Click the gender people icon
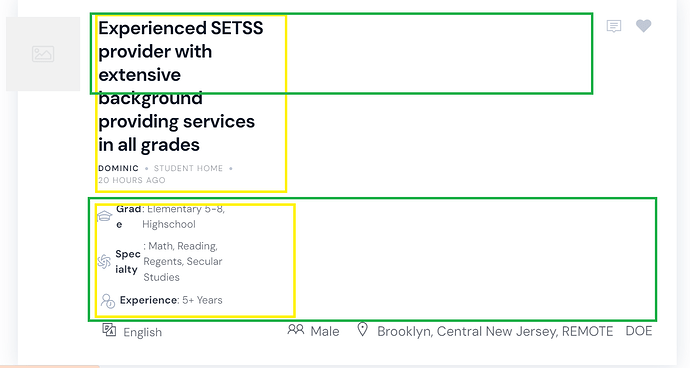Screen dimensions: 690x368 (x=296, y=329)
